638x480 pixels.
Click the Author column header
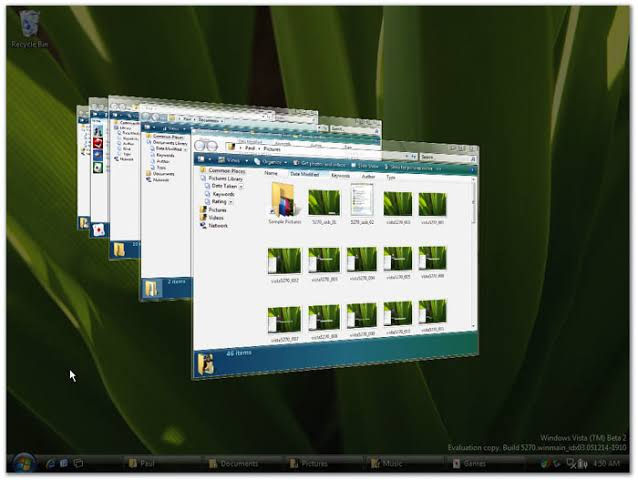368,177
